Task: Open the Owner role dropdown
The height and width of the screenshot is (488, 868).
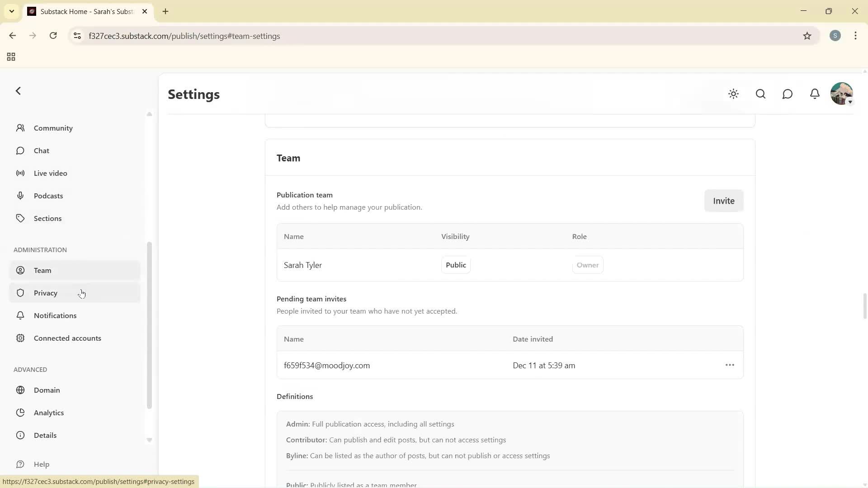Action: coord(588,265)
